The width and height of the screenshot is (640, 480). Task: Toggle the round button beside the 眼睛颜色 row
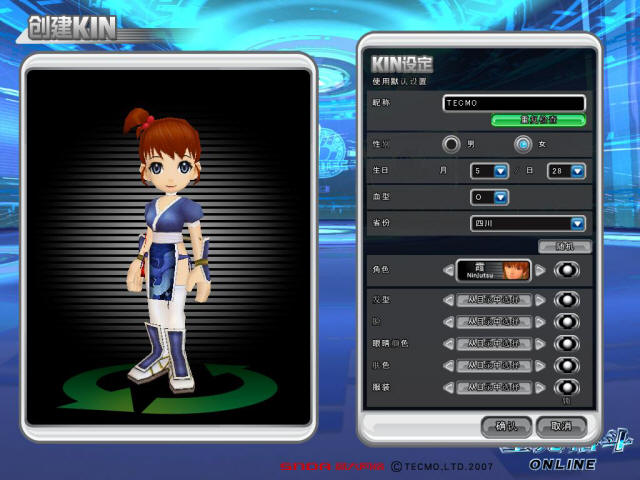tap(567, 344)
